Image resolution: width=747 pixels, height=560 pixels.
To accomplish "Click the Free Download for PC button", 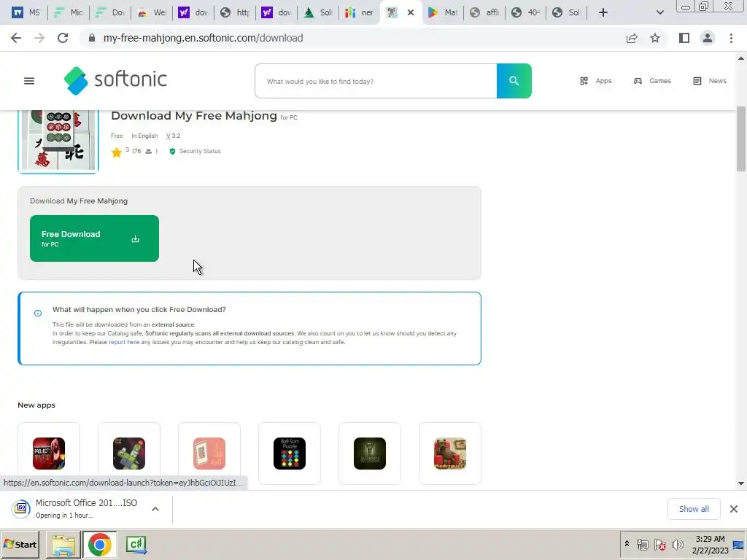I will [x=94, y=238].
